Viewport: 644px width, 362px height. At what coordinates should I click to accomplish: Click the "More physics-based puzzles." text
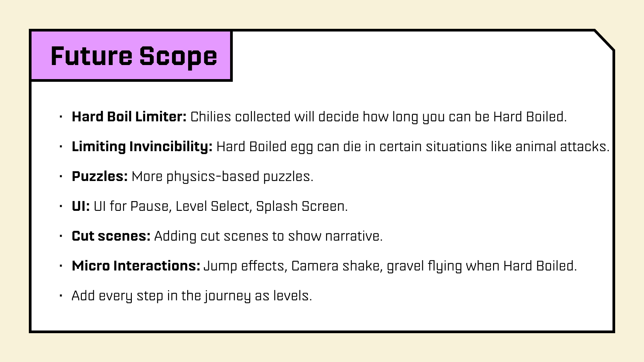click(x=222, y=177)
